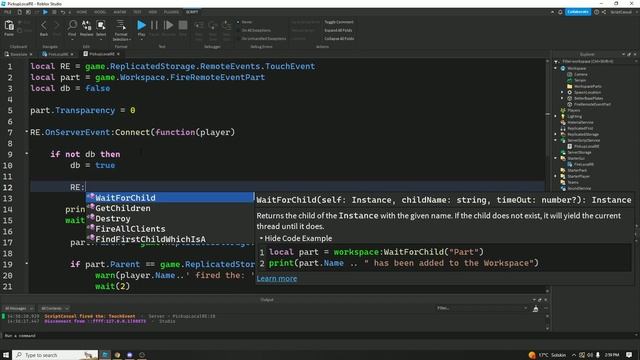Collapse the Workspace tree node
Screen dimensions: 640x360
pyautogui.click(x=556, y=69)
